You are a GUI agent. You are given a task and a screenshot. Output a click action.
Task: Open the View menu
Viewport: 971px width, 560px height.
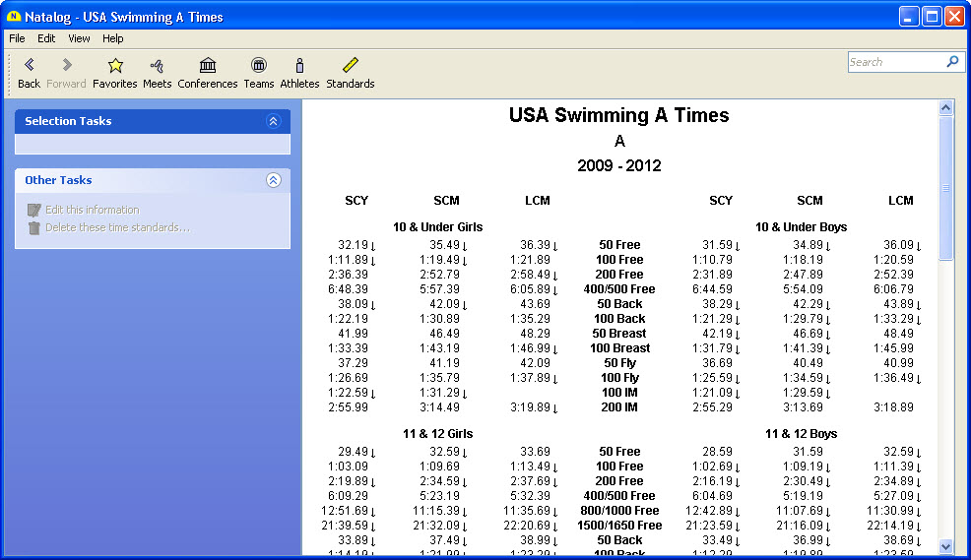pos(79,38)
